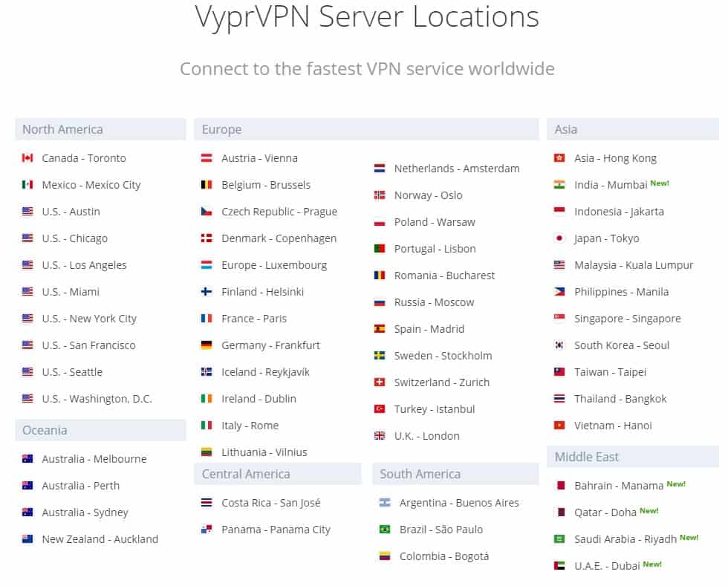Click 'Singapore - Singapore' text
728x586 pixels.
coord(627,319)
